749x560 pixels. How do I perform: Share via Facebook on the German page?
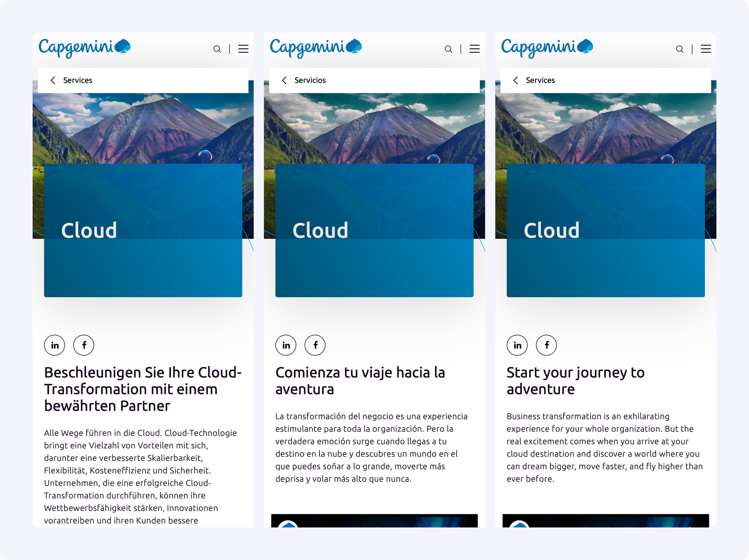point(84,345)
